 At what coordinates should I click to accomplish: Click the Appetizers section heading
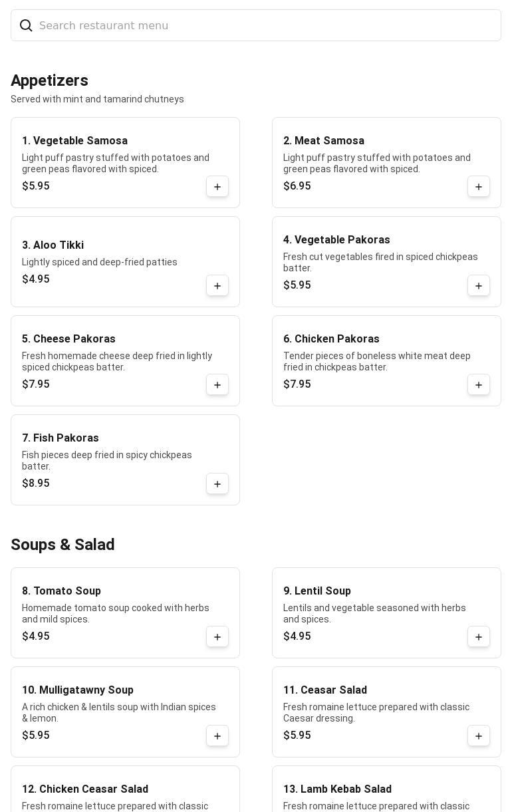pos(49,80)
